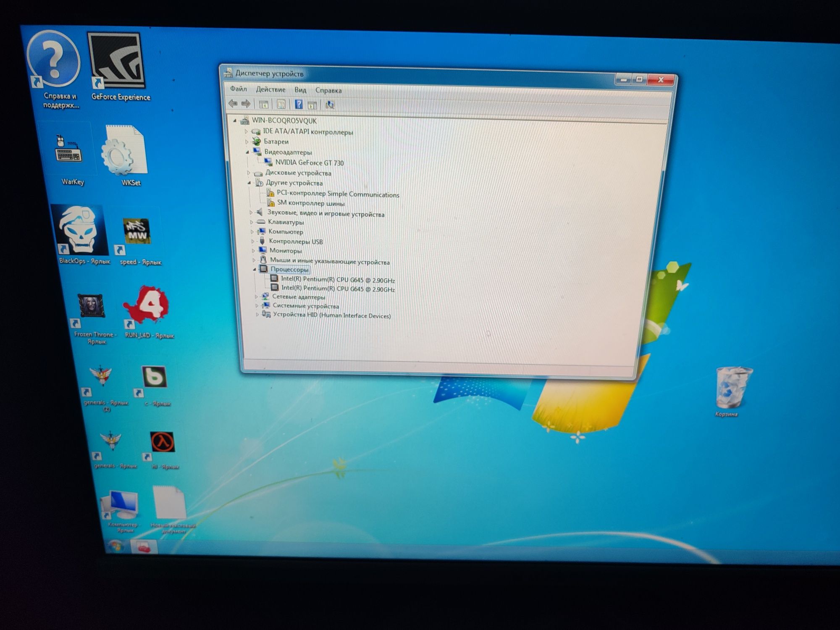Open the Справка menu
Viewport: 840px width, 630px height.
[328, 90]
